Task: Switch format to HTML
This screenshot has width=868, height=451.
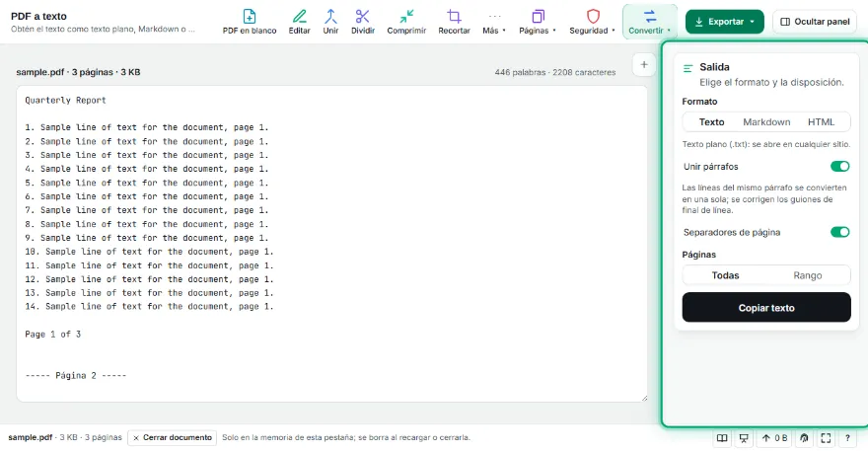Action: pos(821,122)
